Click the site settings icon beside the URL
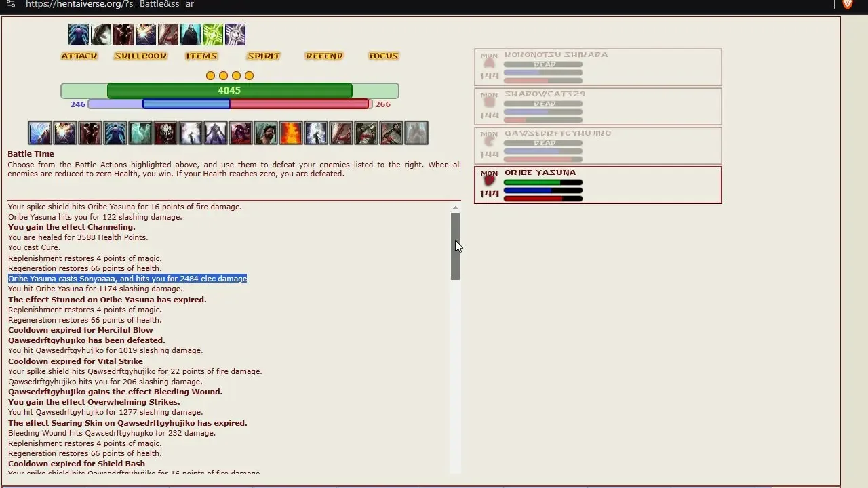Viewport: 868px width, 488px height. click(x=10, y=4)
